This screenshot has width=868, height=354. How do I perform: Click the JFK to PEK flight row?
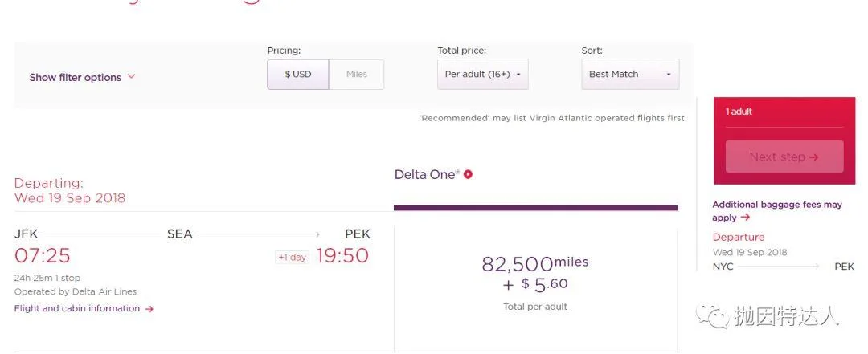(x=192, y=271)
